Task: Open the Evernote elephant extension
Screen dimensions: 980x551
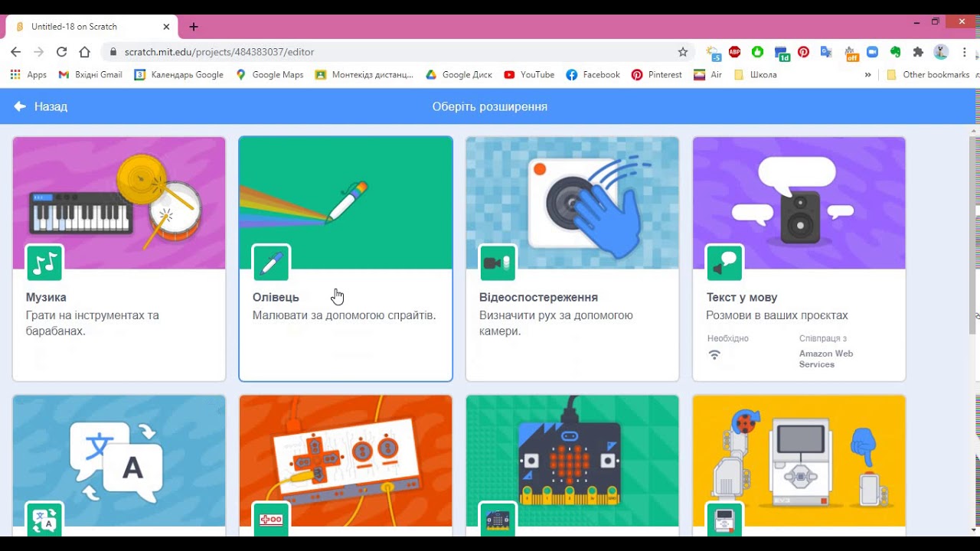Action: (x=895, y=52)
